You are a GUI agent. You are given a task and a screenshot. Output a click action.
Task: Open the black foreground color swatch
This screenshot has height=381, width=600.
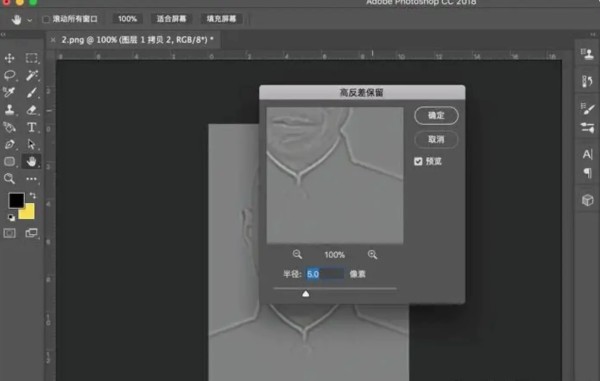click(x=16, y=200)
